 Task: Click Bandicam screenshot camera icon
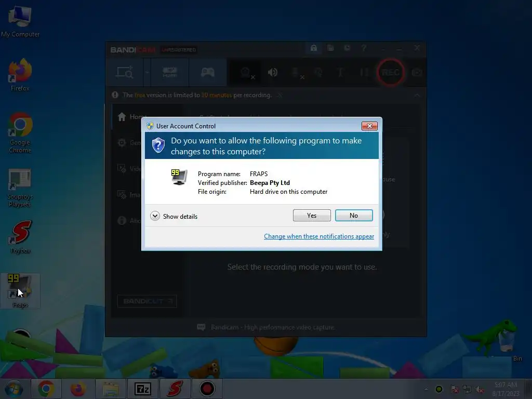click(417, 72)
